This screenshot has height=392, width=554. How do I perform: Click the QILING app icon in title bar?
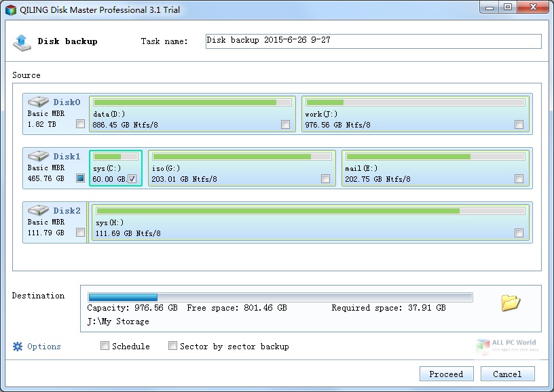pos(11,10)
